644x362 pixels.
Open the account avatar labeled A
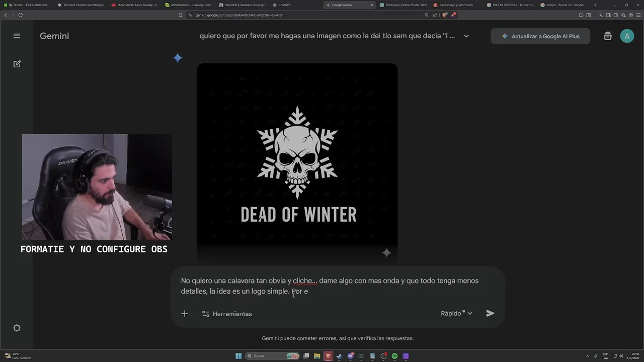coord(627,36)
